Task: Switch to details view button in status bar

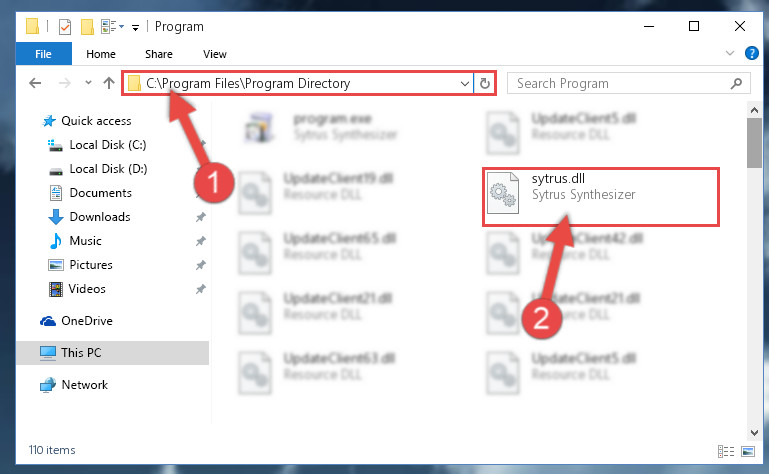Action: point(726,451)
